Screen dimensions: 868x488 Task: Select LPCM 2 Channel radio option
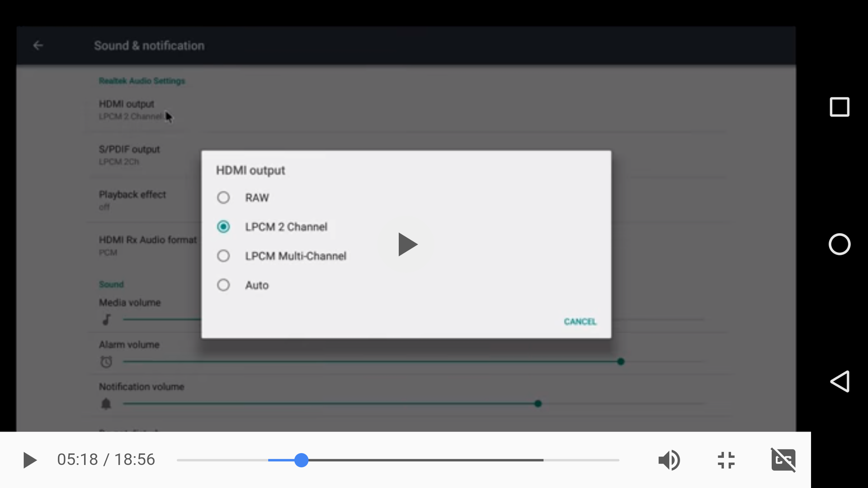[223, 226]
